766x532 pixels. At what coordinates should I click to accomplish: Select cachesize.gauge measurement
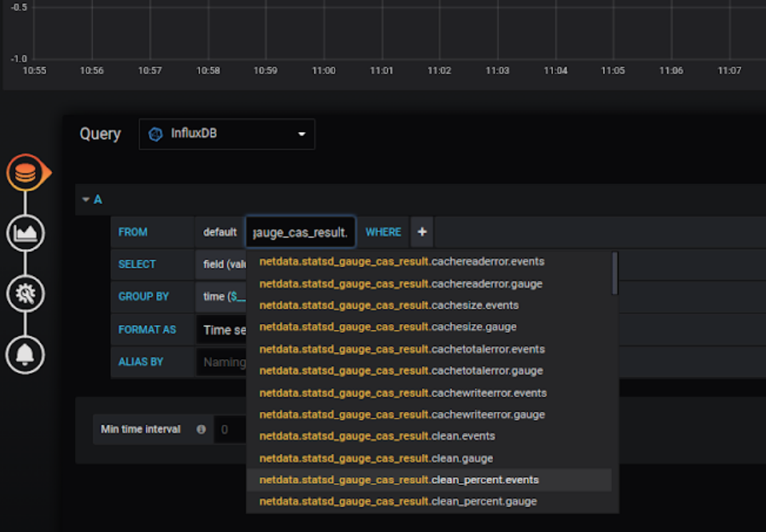[x=387, y=327]
